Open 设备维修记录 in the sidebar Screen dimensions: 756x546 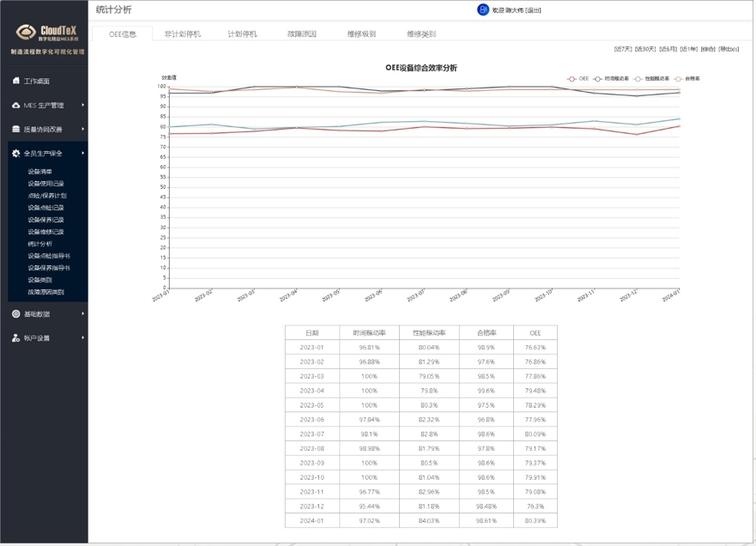pos(45,232)
